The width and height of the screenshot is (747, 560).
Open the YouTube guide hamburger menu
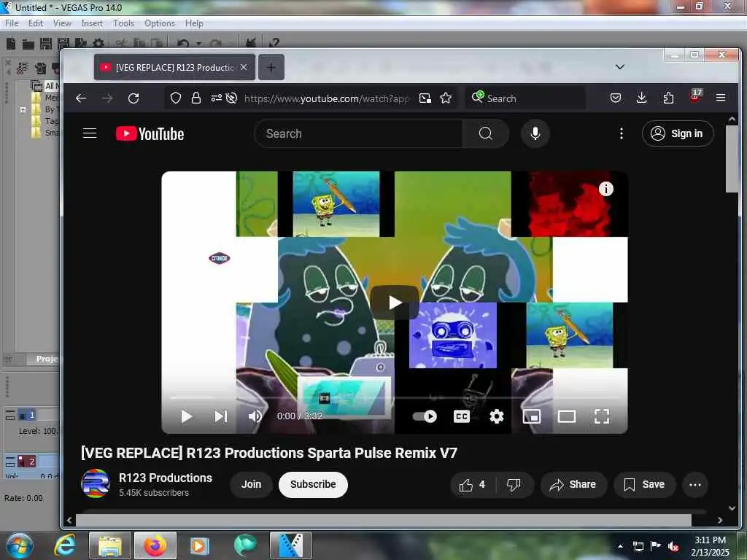click(90, 133)
